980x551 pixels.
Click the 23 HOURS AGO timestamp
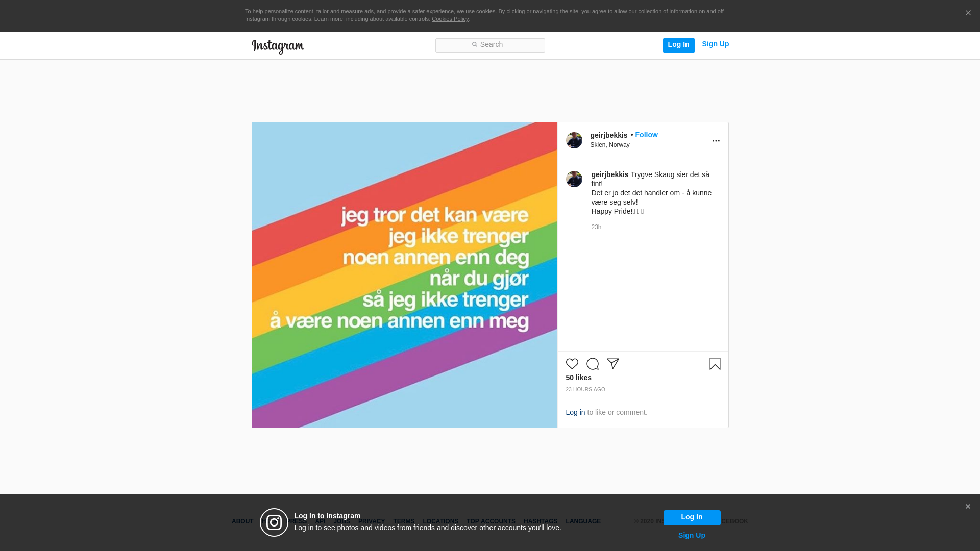click(x=585, y=389)
